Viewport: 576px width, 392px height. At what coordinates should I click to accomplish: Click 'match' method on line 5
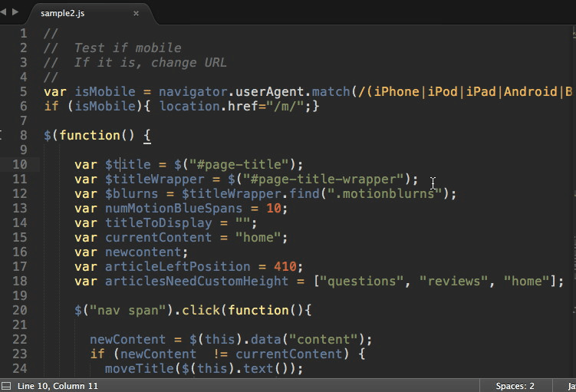331,91
